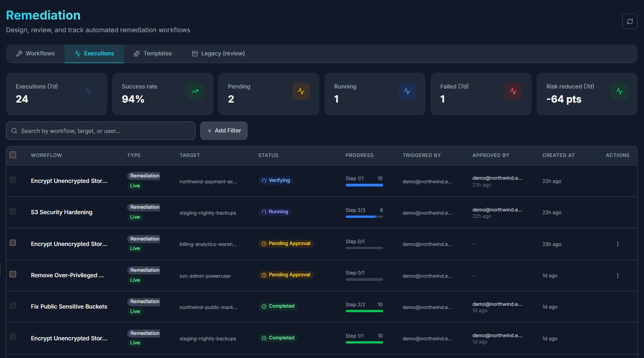The width and height of the screenshot is (644, 358).
Task: Click the "Running" status badge in table
Action: click(x=275, y=212)
